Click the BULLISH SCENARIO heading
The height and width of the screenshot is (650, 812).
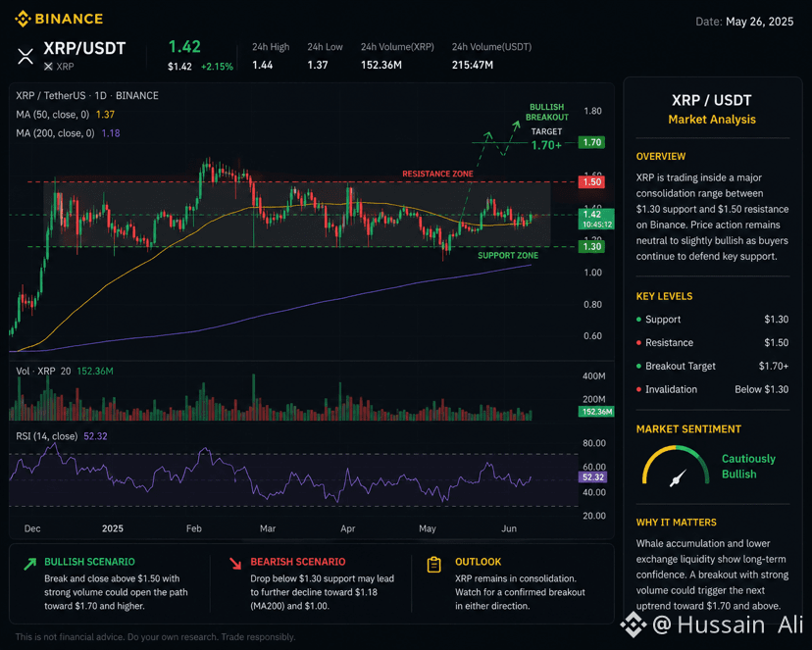pyautogui.click(x=89, y=562)
